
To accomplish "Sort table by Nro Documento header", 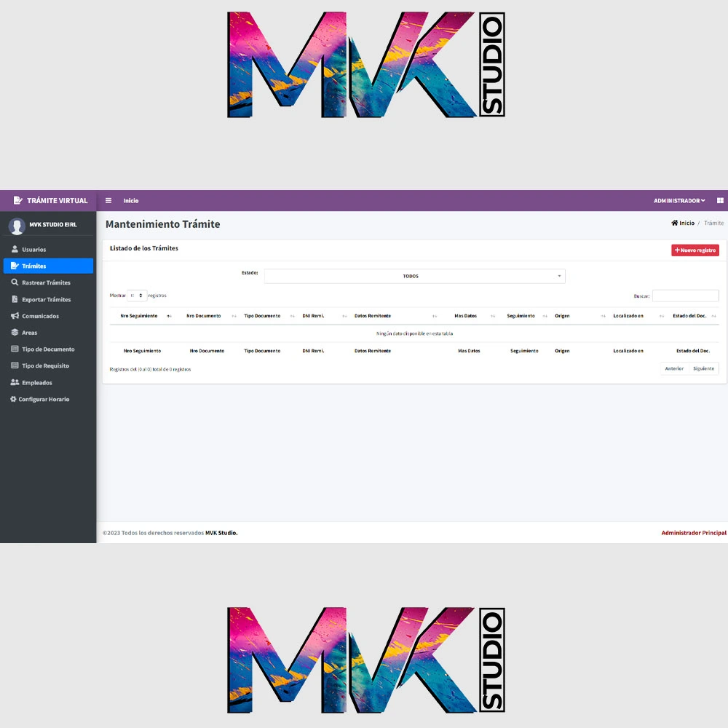I will 203,316.
